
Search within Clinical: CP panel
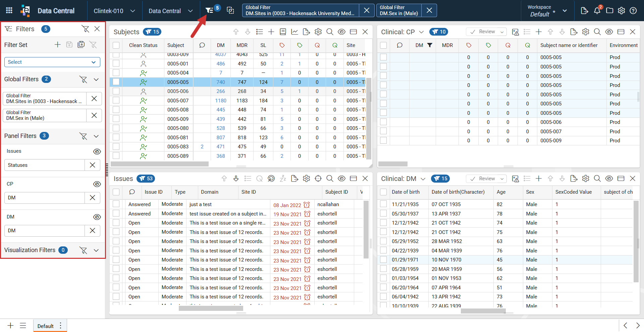tap(597, 32)
